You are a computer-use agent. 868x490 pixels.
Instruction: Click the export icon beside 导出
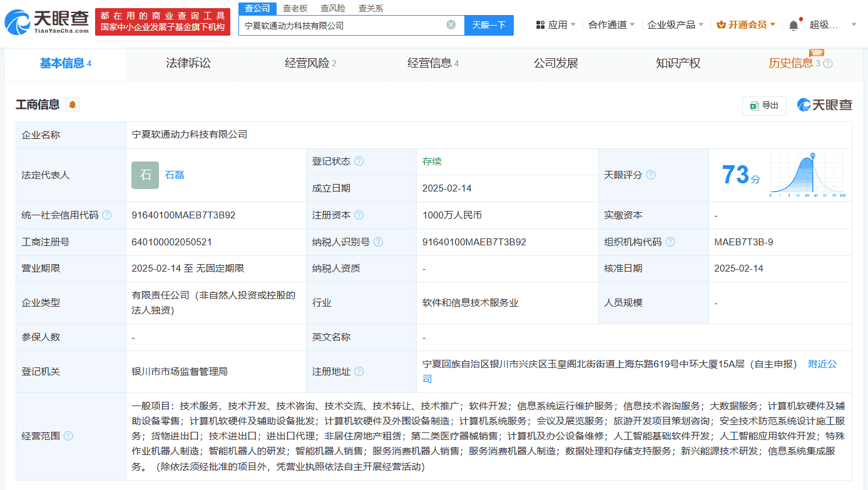pyautogui.click(x=755, y=106)
